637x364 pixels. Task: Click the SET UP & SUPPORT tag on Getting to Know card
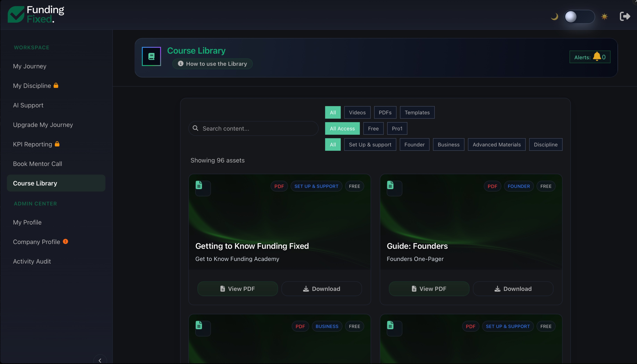pos(316,186)
